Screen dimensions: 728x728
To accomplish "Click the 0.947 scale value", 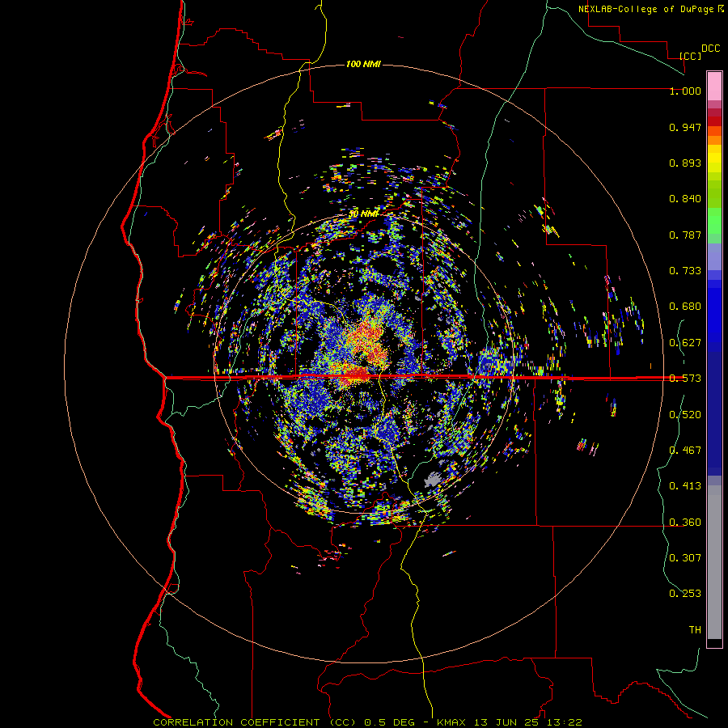I will [x=685, y=127].
